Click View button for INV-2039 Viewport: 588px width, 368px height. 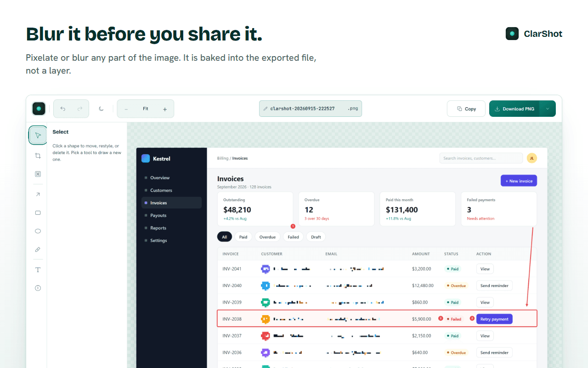pyautogui.click(x=485, y=302)
